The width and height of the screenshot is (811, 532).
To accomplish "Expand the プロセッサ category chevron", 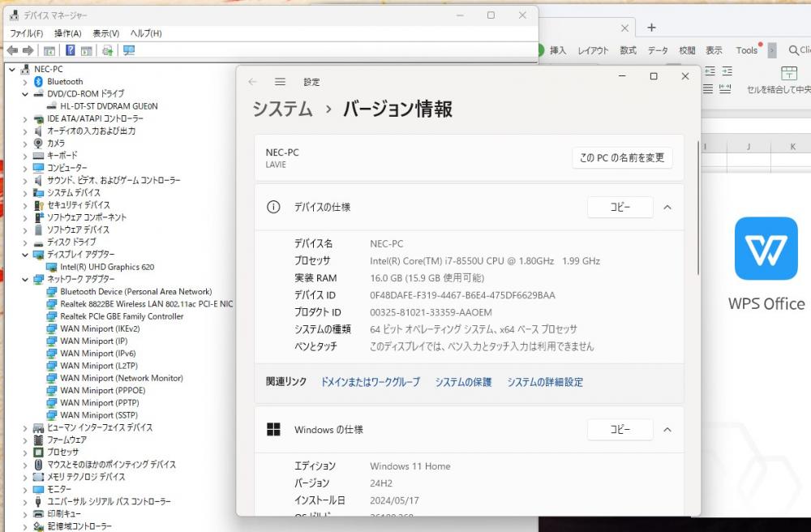I will pos(25,453).
